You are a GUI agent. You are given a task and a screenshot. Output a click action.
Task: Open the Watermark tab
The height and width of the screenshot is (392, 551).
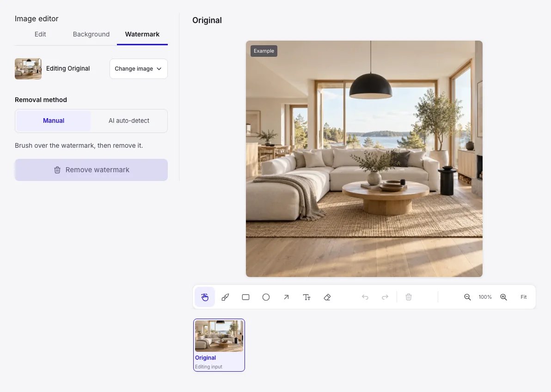click(x=142, y=34)
